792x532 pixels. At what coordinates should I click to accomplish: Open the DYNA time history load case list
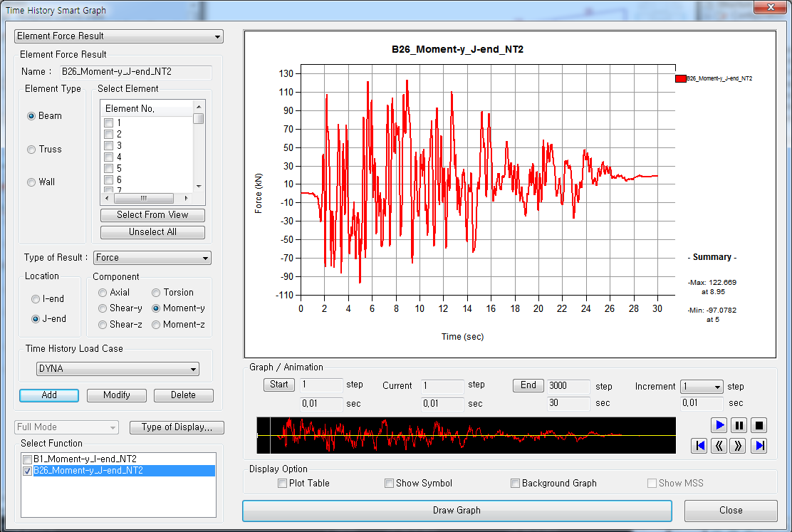[118, 369]
